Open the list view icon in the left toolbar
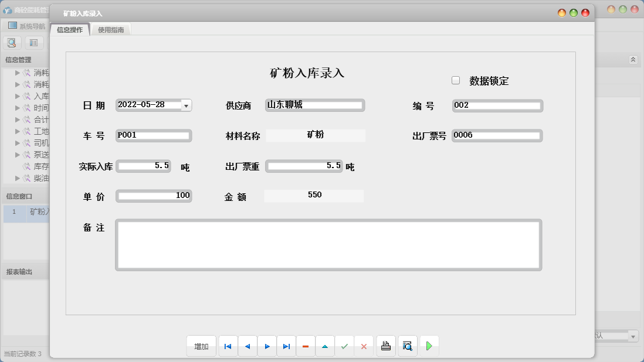Viewport: 644px width, 362px height. pos(33,42)
